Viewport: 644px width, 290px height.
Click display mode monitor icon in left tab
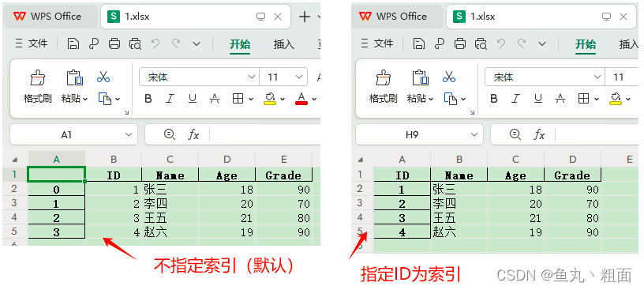[260, 17]
